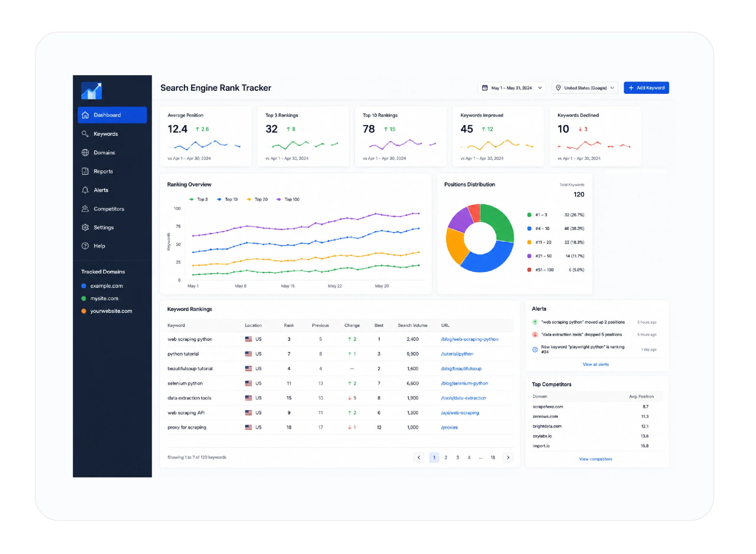Toggle Top 3 series in chart legend
756x554 pixels.
point(198,199)
